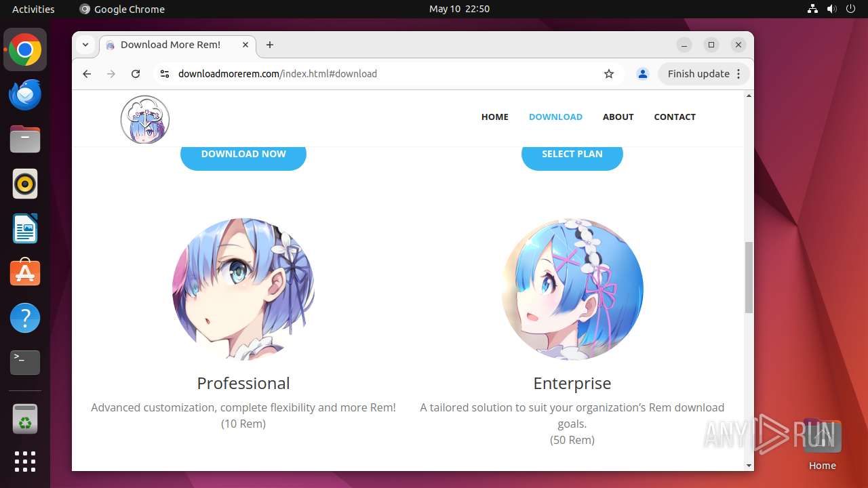Open Activities overview

click(x=33, y=9)
